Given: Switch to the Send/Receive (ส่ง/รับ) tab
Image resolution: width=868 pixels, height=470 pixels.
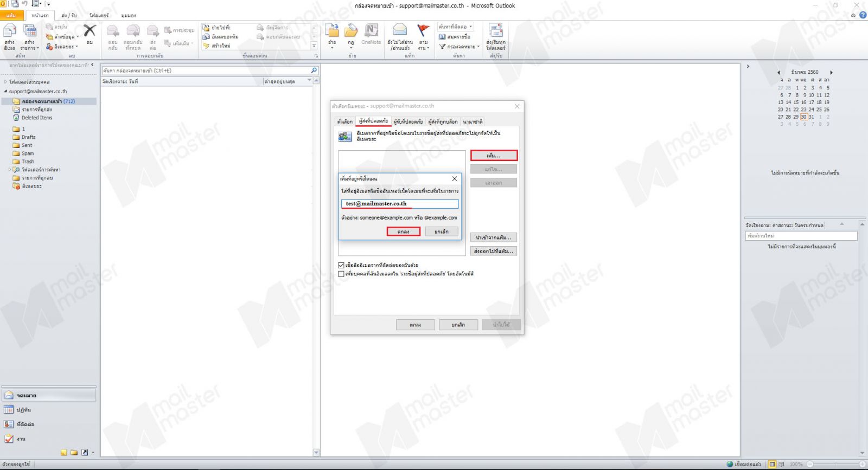Looking at the screenshot, I should (x=69, y=15).
